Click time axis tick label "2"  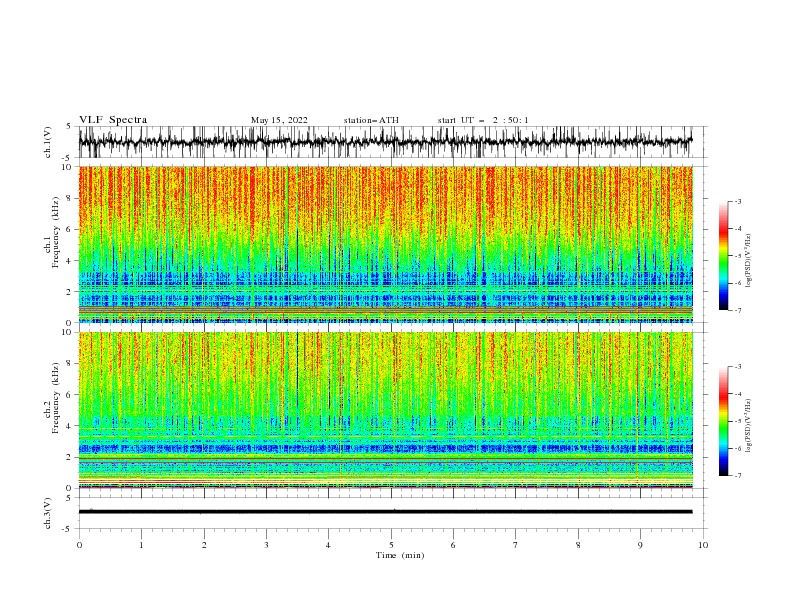tap(204, 545)
